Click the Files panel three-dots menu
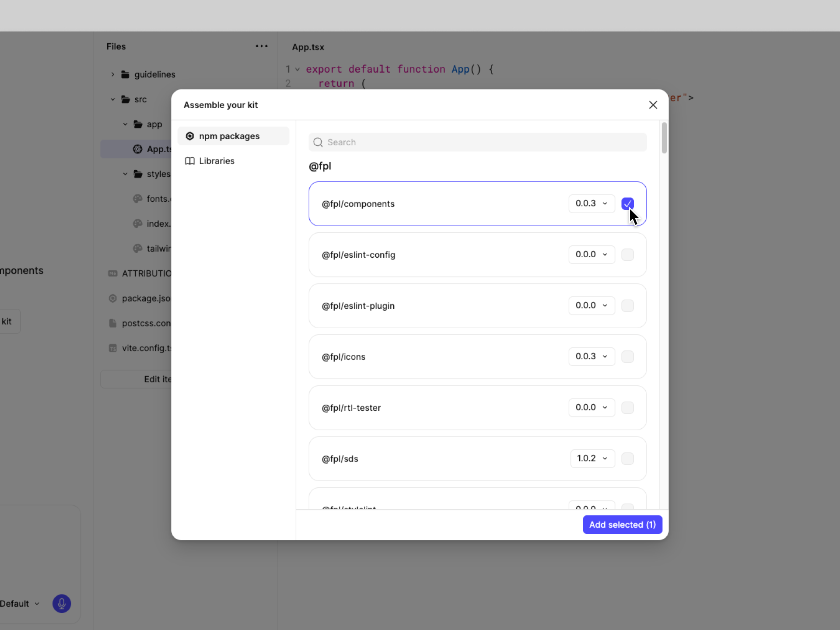Screen dimensions: 840x630 click(261, 46)
